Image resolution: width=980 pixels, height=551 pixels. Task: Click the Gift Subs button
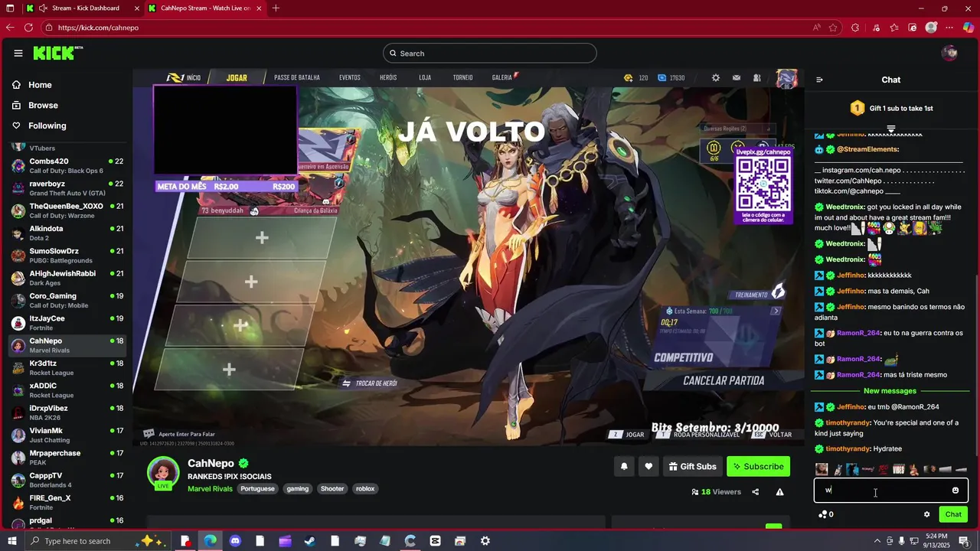(x=692, y=466)
